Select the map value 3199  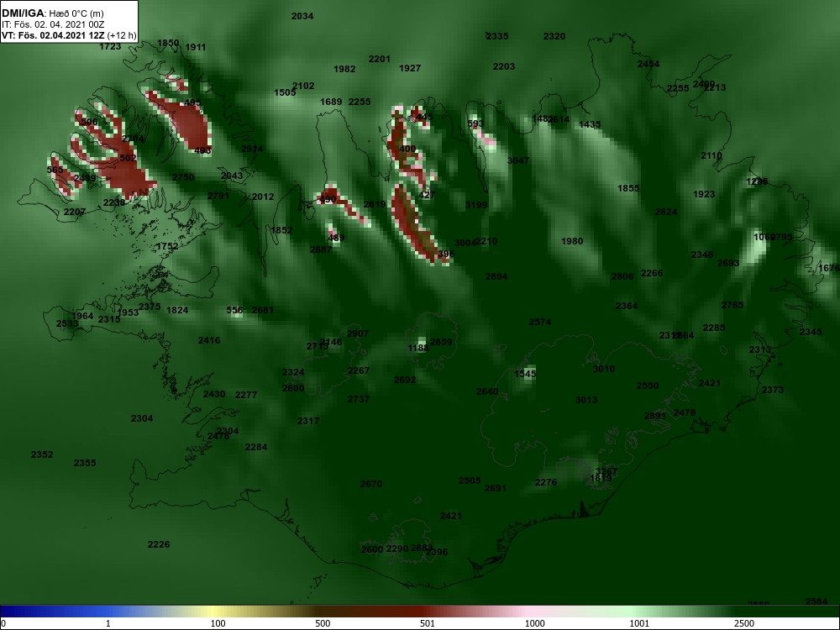476,205
